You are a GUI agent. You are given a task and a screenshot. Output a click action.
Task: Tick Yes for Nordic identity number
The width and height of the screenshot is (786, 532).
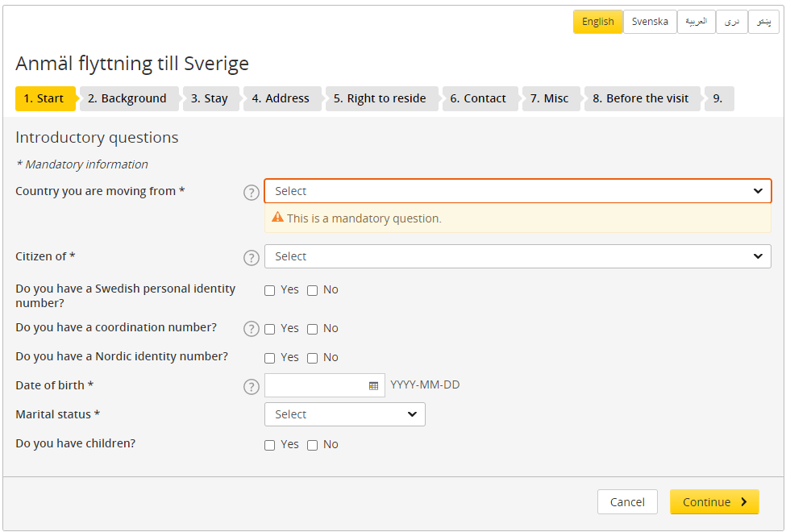point(270,358)
